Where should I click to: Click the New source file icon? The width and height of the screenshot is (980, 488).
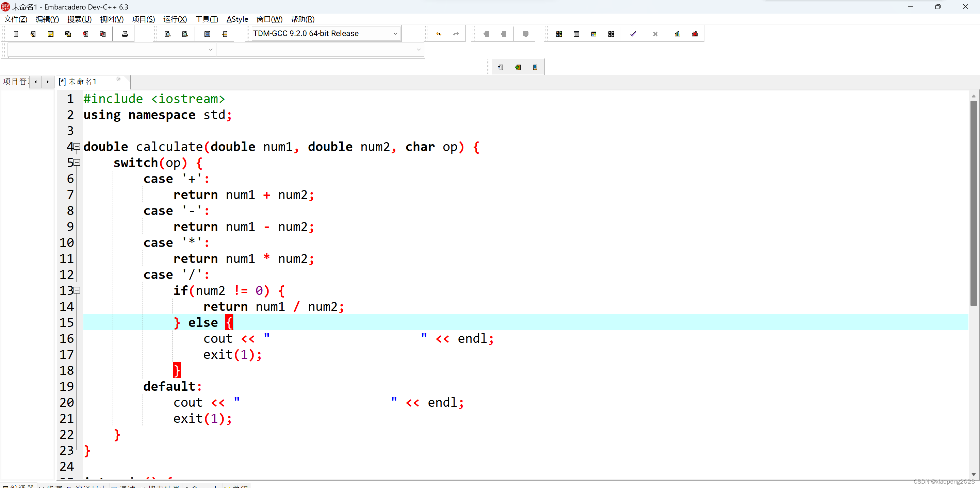pos(16,34)
